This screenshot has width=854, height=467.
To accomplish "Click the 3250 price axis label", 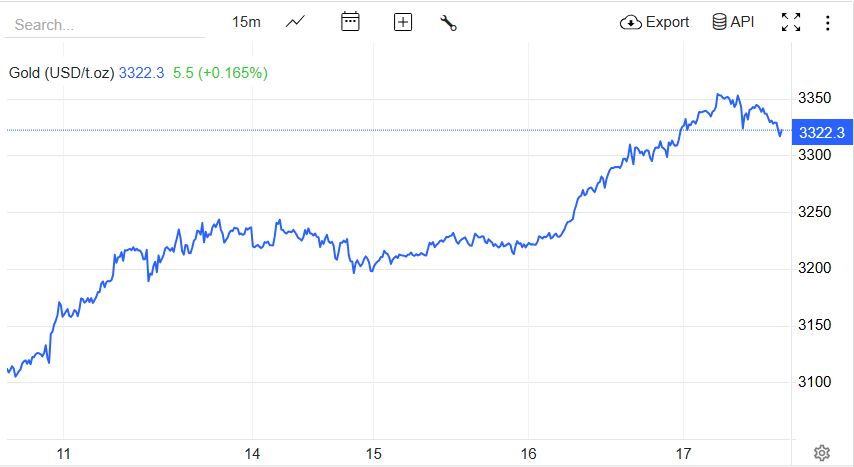I will pyautogui.click(x=816, y=212).
